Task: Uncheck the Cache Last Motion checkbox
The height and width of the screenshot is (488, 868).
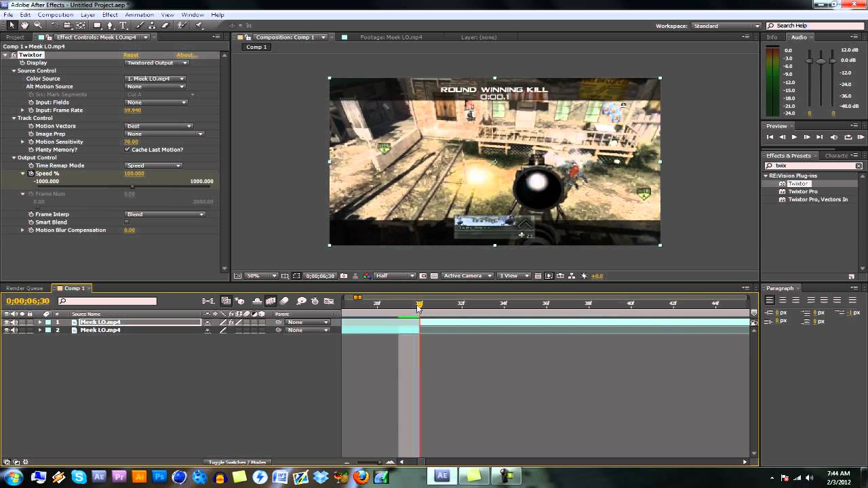Action: coord(127,150)
